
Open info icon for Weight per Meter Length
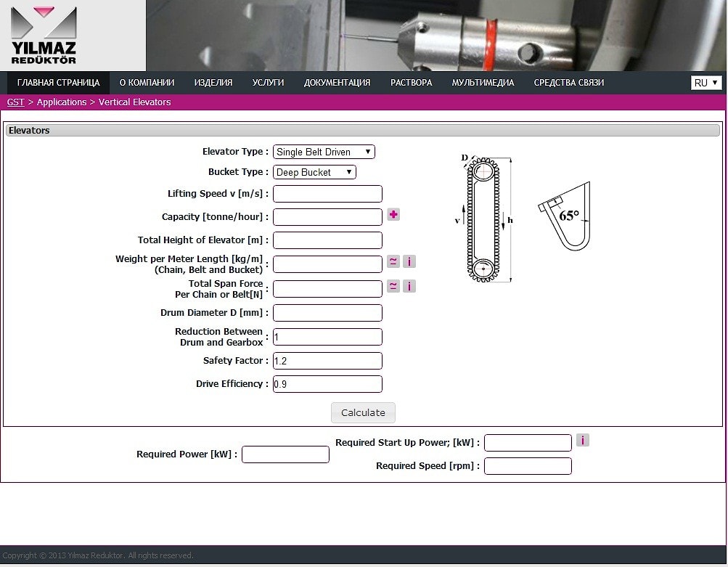[x=409, y=262]
